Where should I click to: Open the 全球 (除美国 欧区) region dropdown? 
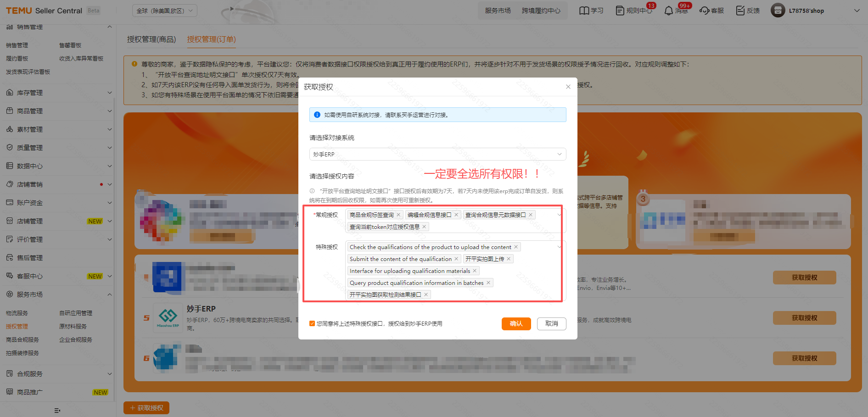pyautogui.click(x=165, y=11)
